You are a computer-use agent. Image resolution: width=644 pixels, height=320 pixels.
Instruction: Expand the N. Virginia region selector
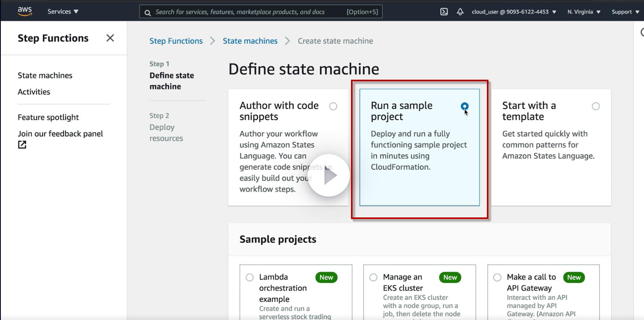coord(584,12)
